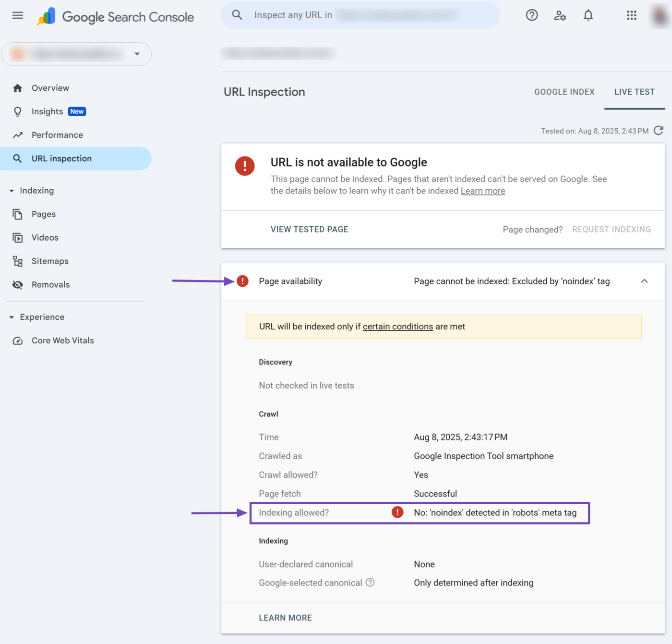The width and height of the screenshot is (672, 644).
Task: Select the Live Test tab
Action: [x=634, y=92]
